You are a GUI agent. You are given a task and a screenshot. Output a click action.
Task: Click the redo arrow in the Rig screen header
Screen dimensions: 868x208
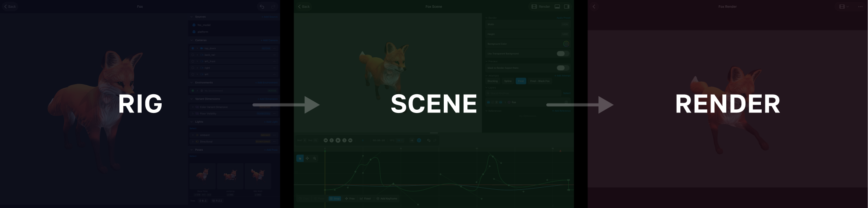273,6
